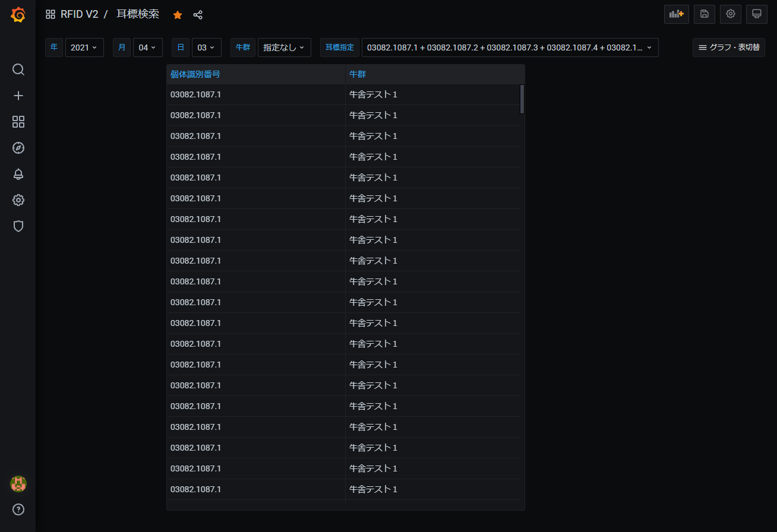Screen dimensions: 777x532
Task: Open Server Admin shield icon
Action: (x=18, y=226)
